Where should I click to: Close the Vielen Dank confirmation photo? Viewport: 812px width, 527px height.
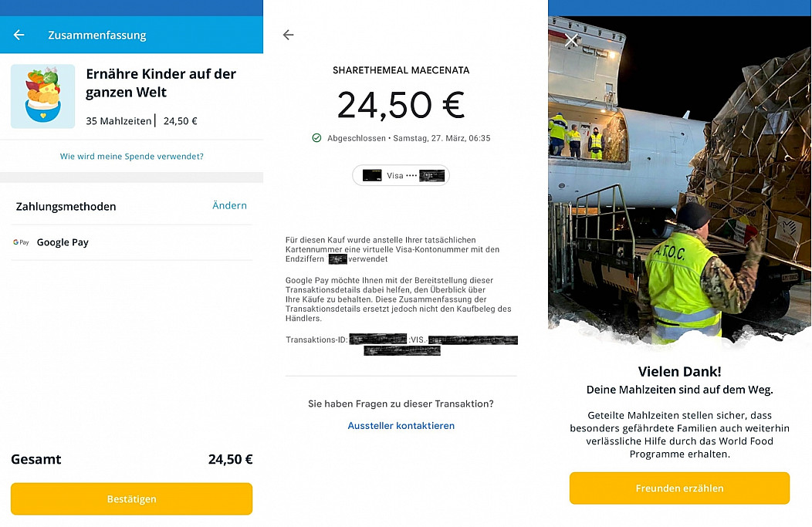coord(571,40)
